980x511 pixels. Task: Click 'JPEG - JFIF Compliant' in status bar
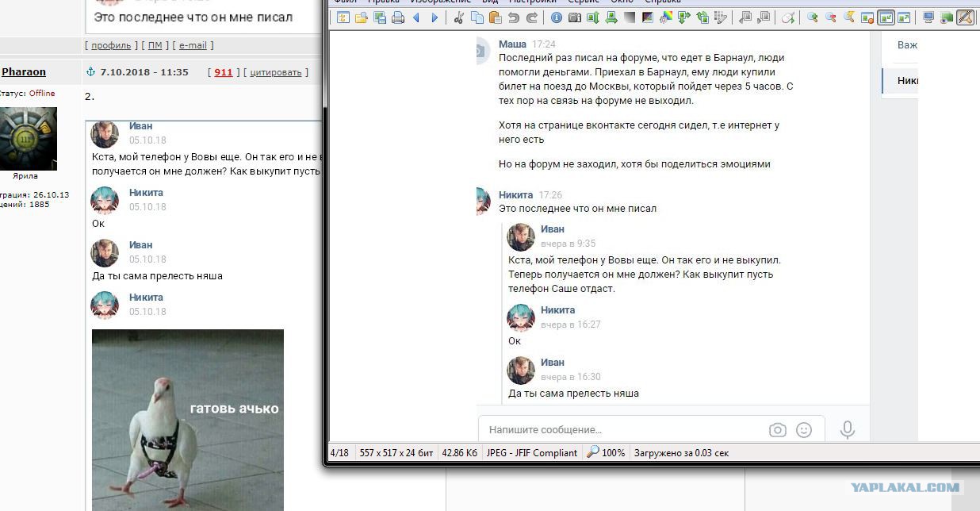532,453
